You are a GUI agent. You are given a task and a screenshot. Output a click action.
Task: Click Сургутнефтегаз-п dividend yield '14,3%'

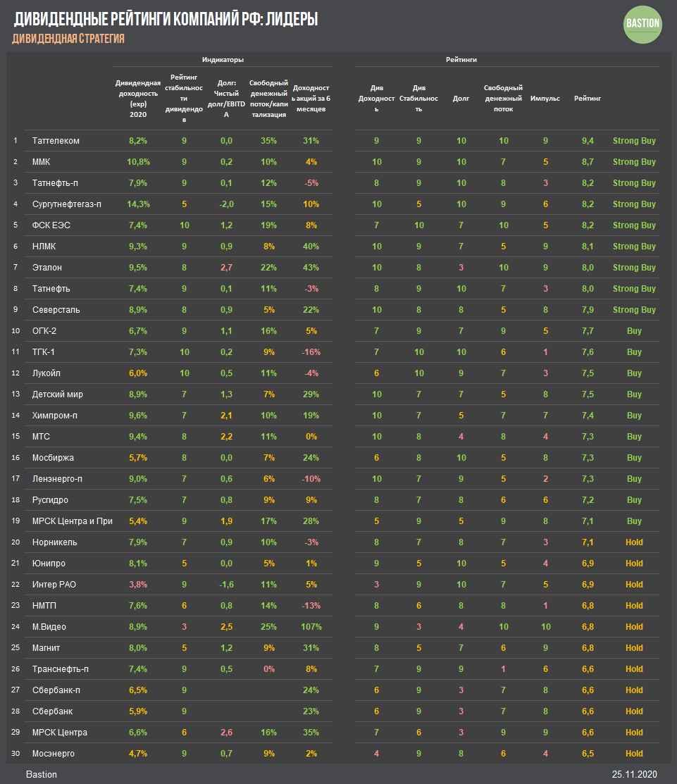[138, 204]
